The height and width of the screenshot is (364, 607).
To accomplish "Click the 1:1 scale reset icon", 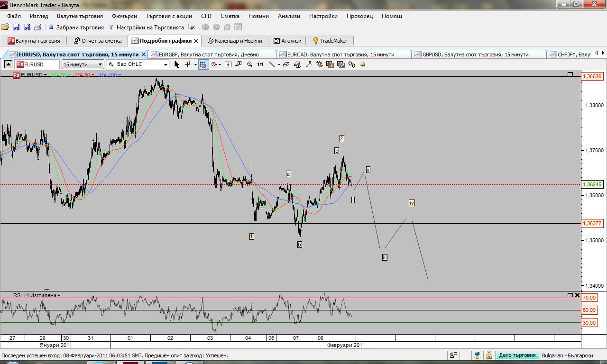I will [260, 64].
